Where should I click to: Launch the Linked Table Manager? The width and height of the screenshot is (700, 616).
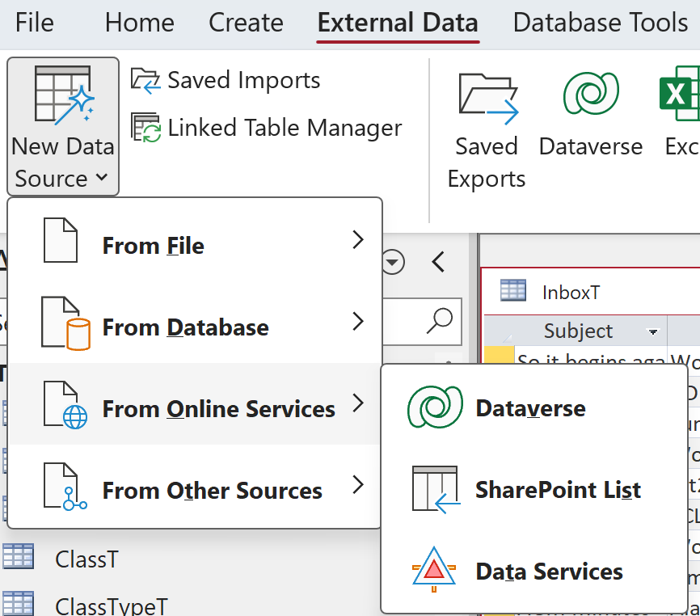point(268,128)
